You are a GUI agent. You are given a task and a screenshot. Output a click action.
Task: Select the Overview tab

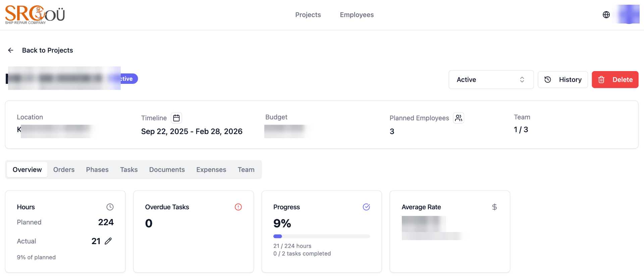tap(27, 170)
